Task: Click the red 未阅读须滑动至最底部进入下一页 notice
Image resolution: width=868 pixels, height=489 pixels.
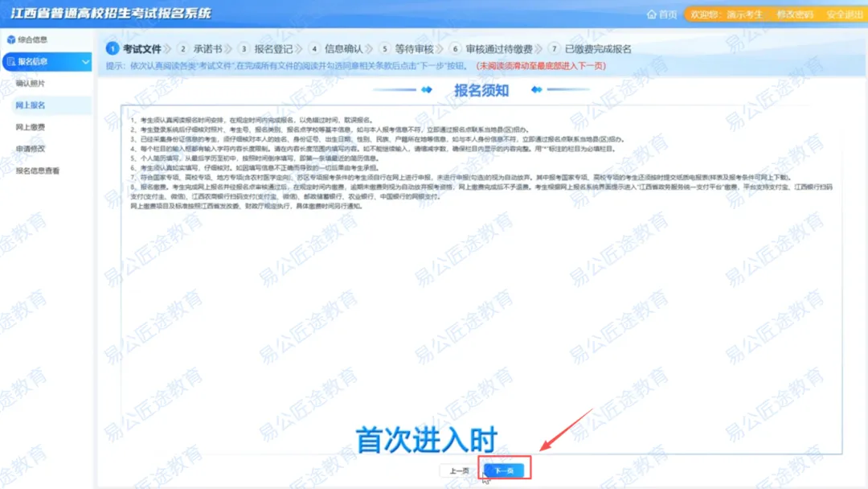Action: [x=541, y=66]
